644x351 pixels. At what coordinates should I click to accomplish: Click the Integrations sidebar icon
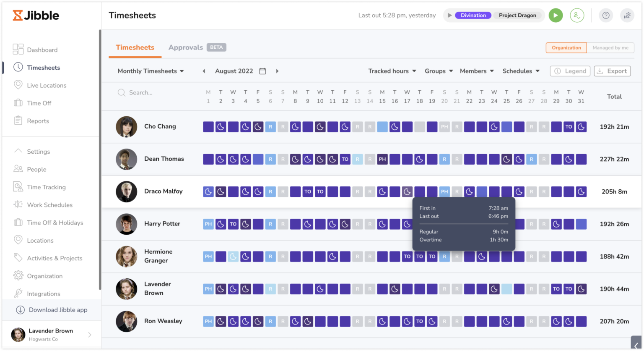coord(18,293)
